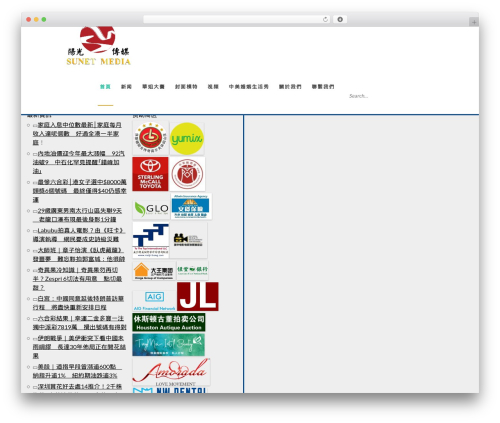Open the blue insurance agency sponsor banner
The height and width of the screenshot is (423, 500).
click(191, 206)
